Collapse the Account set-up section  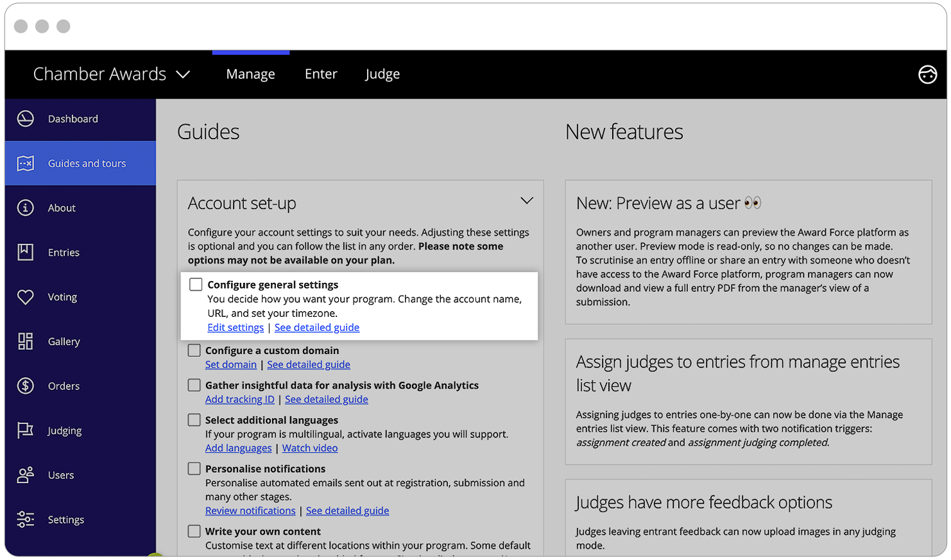527,200
